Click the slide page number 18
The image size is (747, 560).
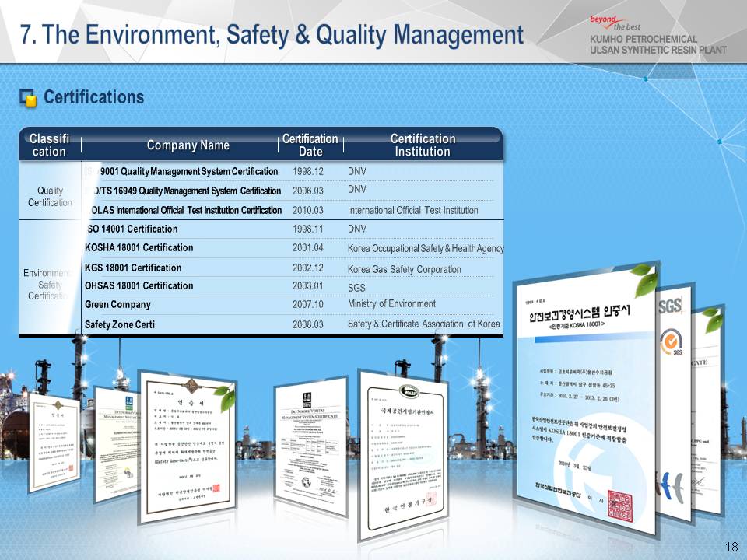click(x=731, y=547)
